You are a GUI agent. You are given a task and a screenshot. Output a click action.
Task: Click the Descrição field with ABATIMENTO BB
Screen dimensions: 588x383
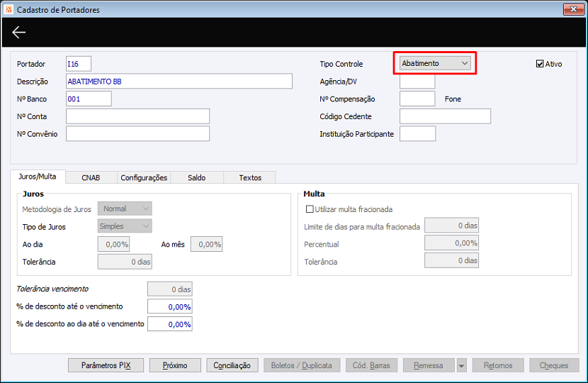[179, 81]
